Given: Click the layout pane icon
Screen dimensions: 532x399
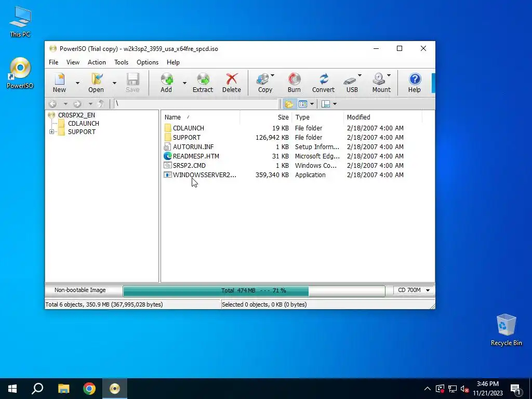Looking at the screenshot, I should coord(326,104).
